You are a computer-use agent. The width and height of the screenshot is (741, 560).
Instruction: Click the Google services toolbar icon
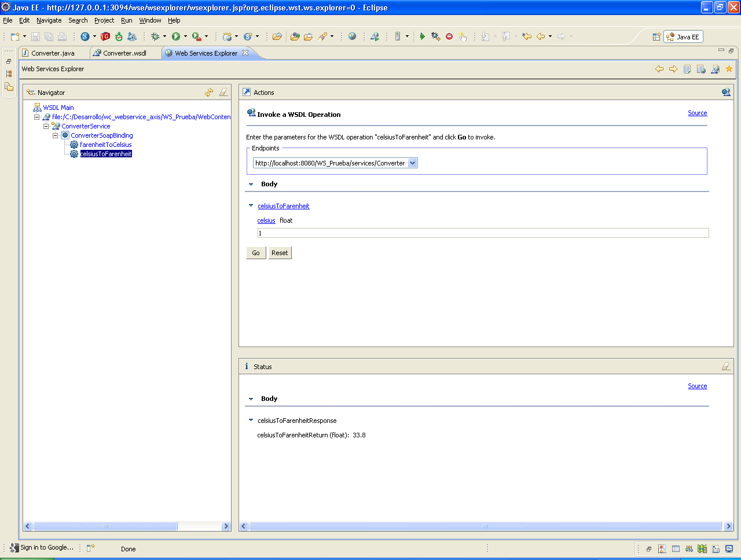(85, 36)
